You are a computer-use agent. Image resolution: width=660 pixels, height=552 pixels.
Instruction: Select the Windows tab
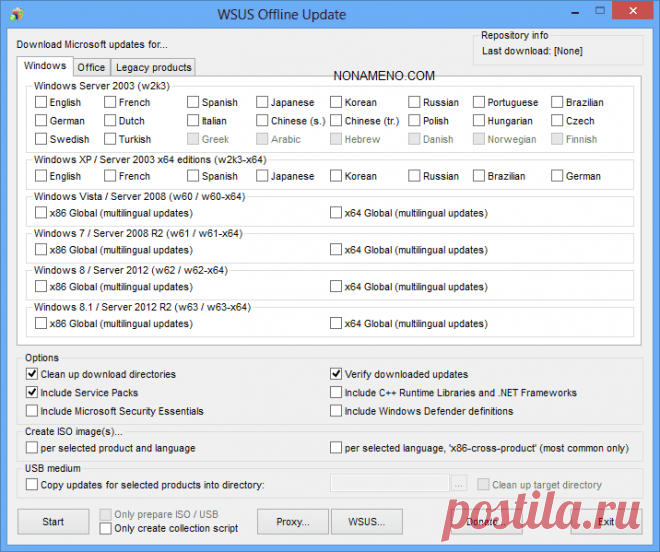coord(45,66)
